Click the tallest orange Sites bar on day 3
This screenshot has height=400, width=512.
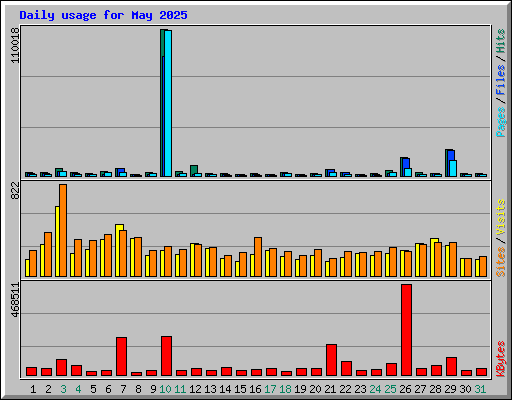tap(63, 230)
